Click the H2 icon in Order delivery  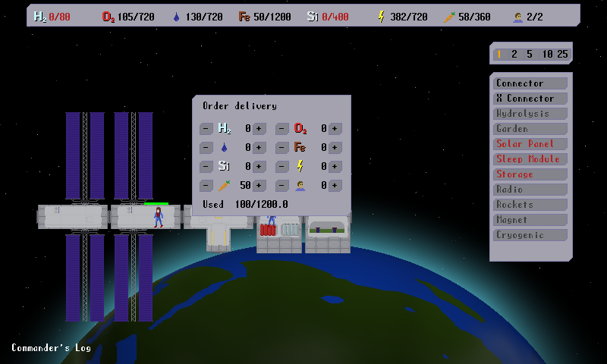[x=225, y=128]
